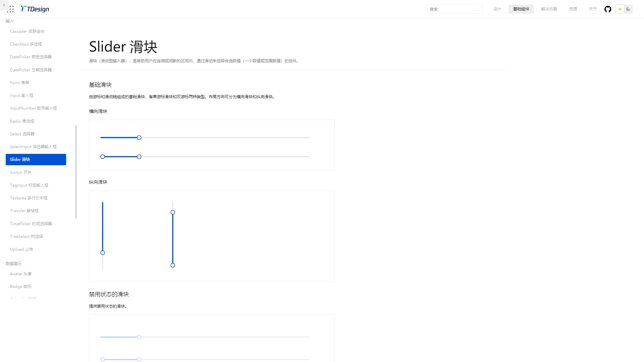Open the 设计 menu item
Image resolution: width=644 pixels, height=362 pixels.
coord(497,9)
